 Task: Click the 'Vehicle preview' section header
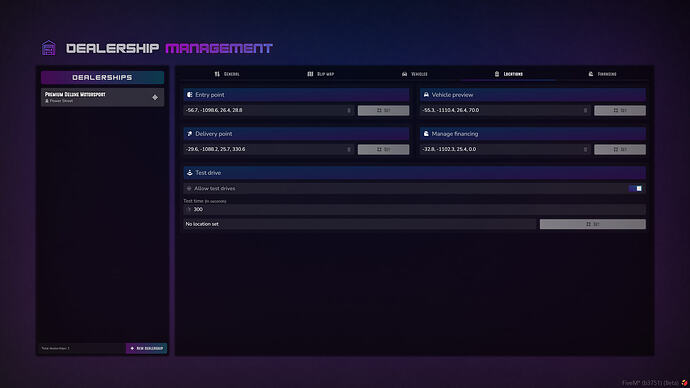click(533, 95)
